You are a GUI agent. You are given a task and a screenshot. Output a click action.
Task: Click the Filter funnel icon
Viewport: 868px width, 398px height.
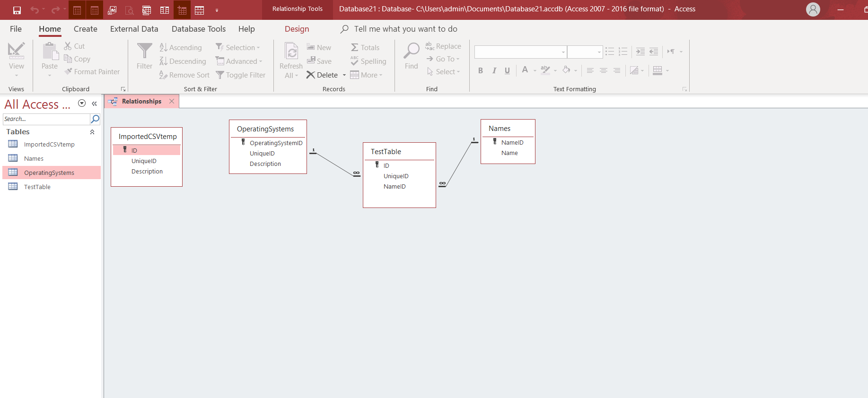pos(144,51)
